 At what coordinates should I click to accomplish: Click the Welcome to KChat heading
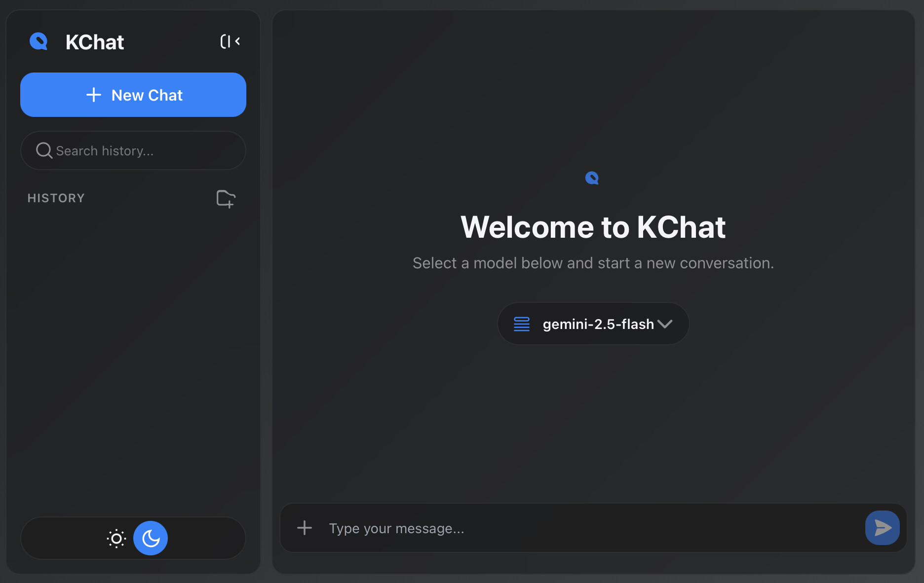tap(593, 227)
